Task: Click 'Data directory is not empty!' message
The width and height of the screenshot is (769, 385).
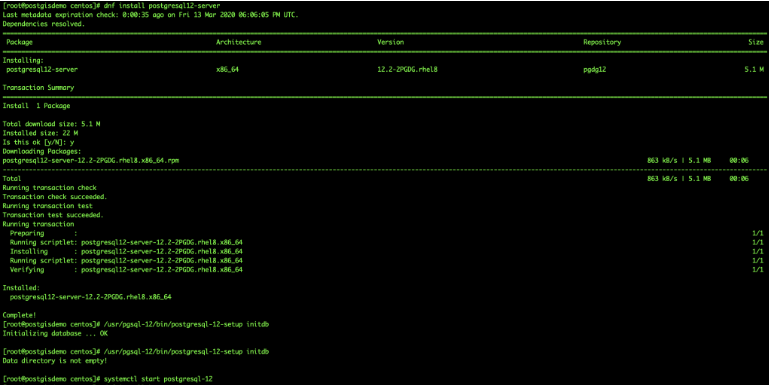Action: pyautogui.click(x=55, y=361)
